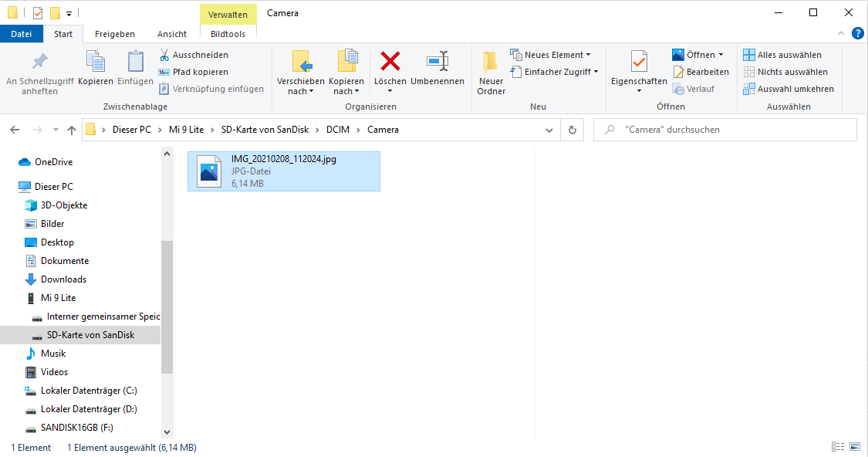The width and height of the screenshot is (868, 457).
Task: Invert selection with Auswahl umkehren
Action: [x=789, y=89]
